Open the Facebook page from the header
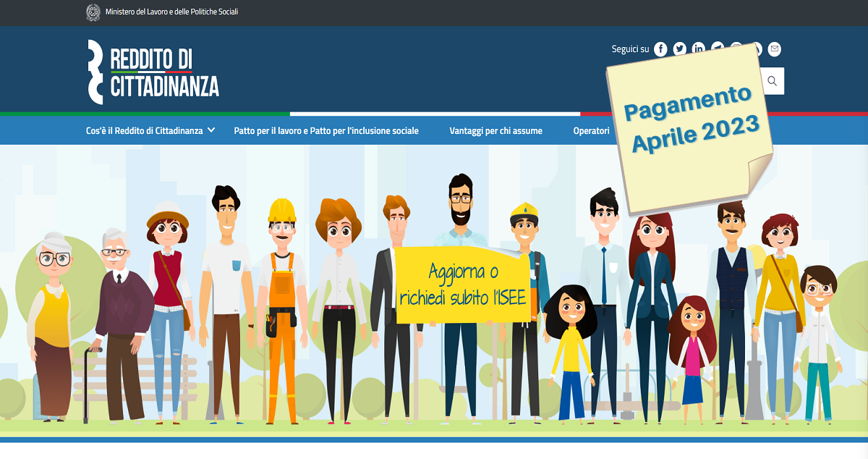The height and width of the screenshot is (459, 868). tap(660, 49)
